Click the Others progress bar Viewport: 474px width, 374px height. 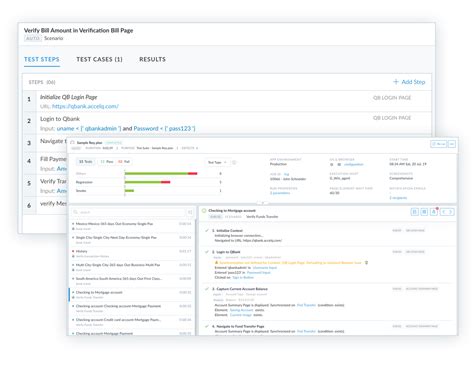[161, 174]
